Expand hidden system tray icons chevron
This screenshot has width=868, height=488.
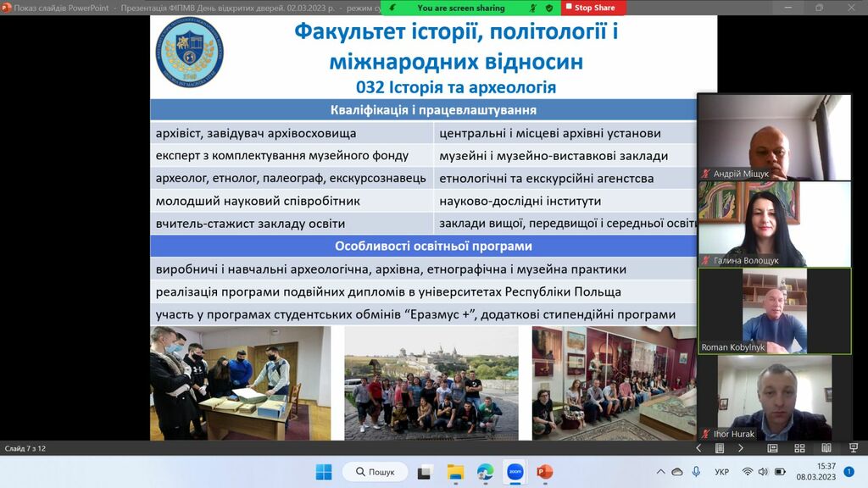point(661,472)
